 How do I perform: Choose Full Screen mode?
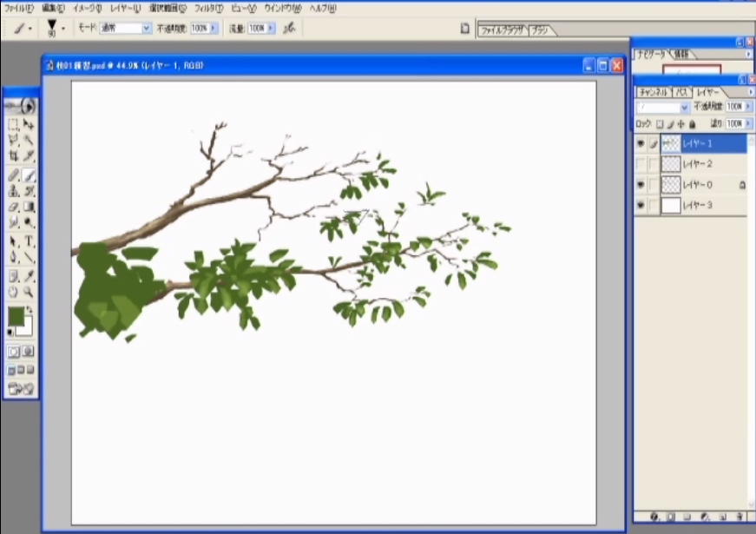(30, 371)
